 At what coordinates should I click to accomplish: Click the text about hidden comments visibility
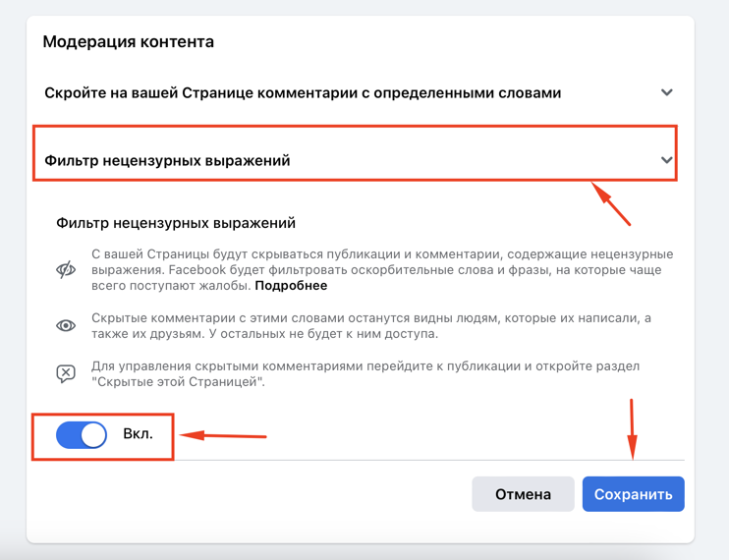tap(371, 326)
